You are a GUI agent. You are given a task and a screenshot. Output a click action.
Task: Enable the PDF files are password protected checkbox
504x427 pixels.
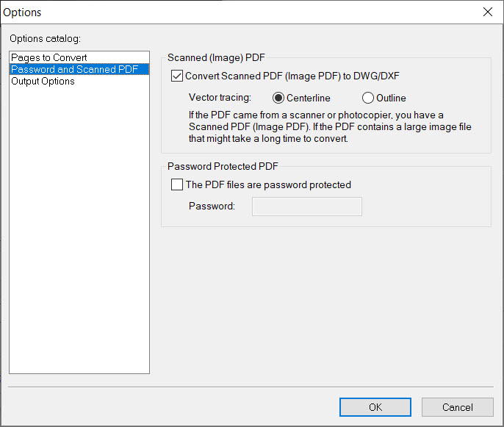[177, 184]
